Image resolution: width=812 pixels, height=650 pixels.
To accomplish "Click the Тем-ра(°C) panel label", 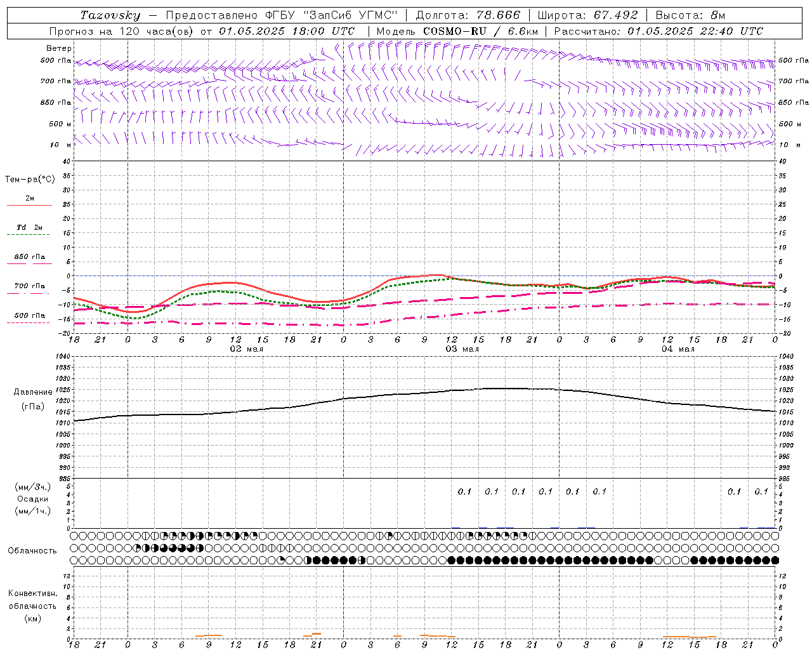I will pyautogui.click(x=30, y=180).
